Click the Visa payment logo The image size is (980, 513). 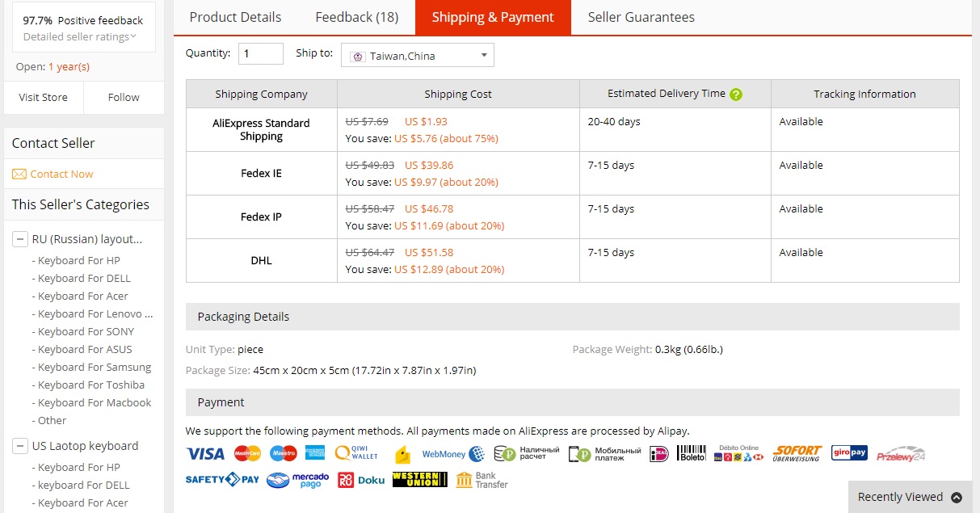(205, 454)
